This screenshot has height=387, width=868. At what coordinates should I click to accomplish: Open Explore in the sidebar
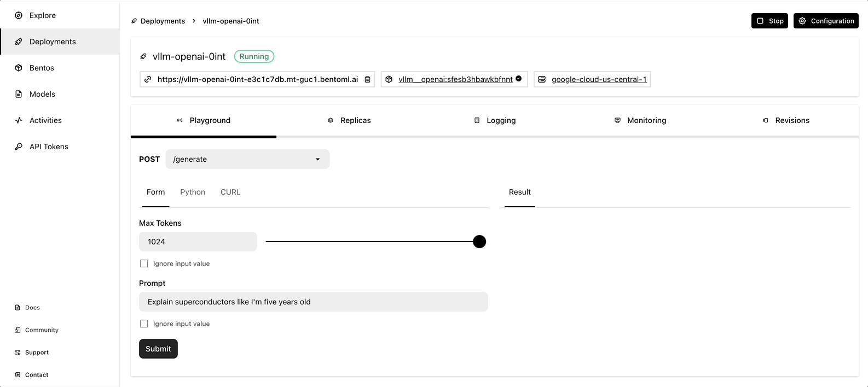pos(60,15)
